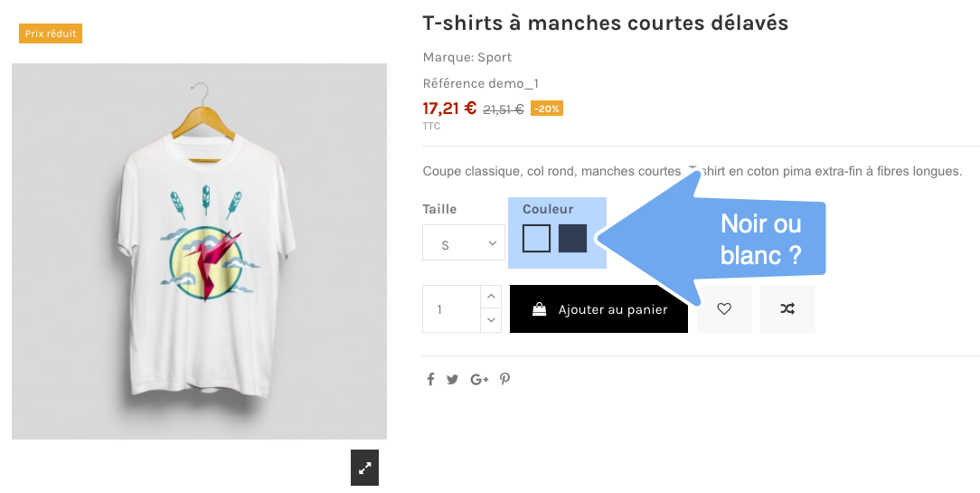Select the dark navy color swatch

(x=572, y=238)
